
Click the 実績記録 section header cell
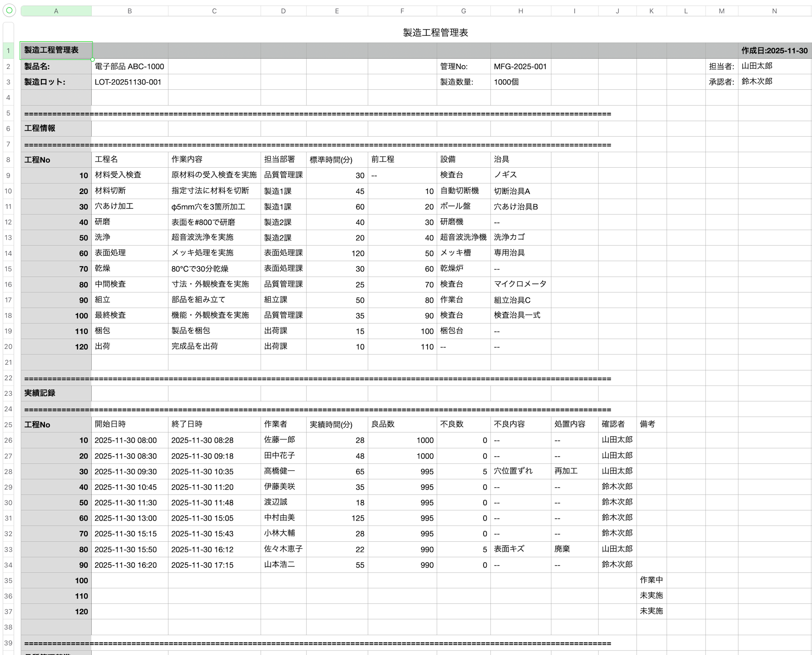pos(56,393)
